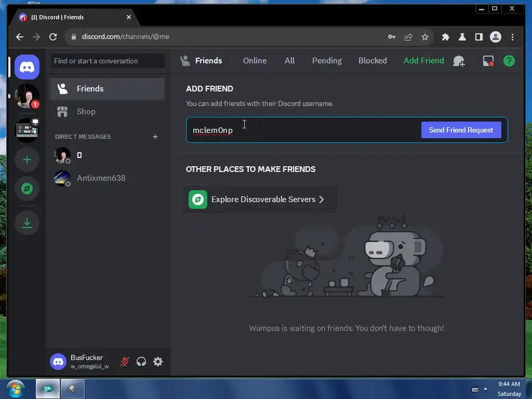The height and width of the screenshot is (399, 532).
Task: Reload the Discord page
Action: pos(53,37)
